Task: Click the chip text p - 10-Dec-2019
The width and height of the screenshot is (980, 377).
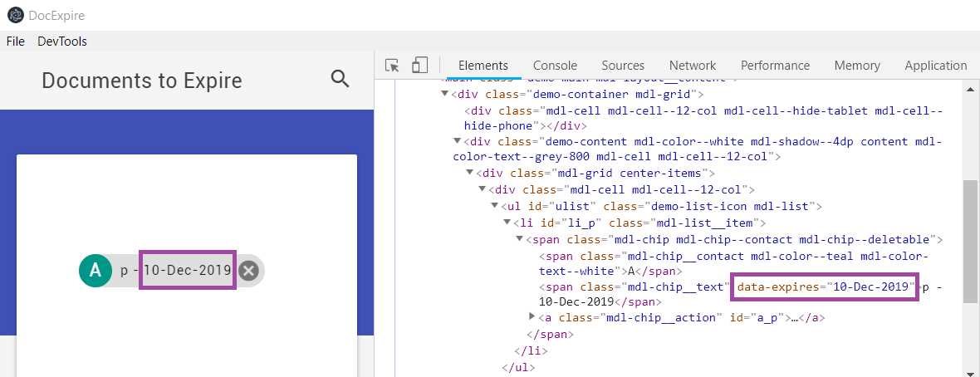Action: click(175, 270)
